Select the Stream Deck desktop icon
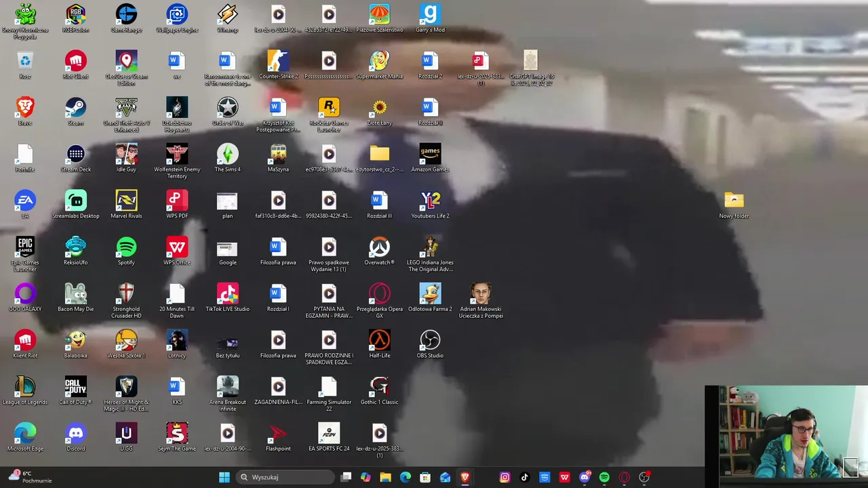 (75, 158)
